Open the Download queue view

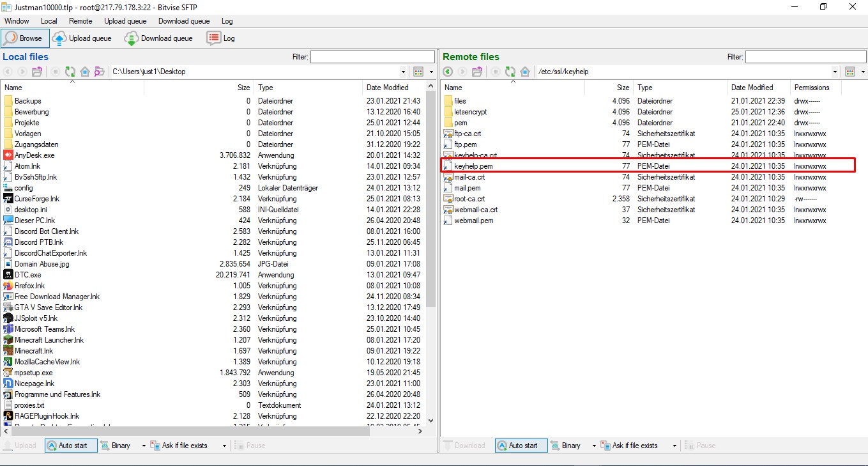click(160, 38)
